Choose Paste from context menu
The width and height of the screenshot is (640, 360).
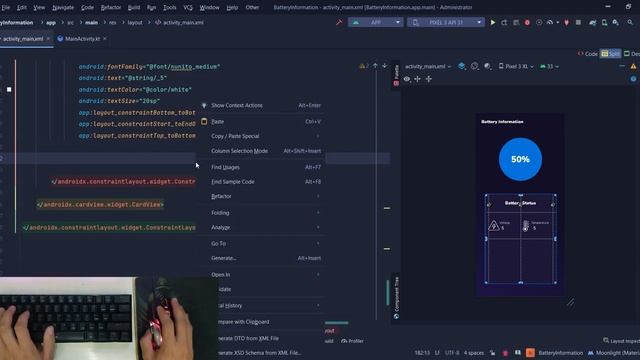pyautogui.click(x=261, y=122)
